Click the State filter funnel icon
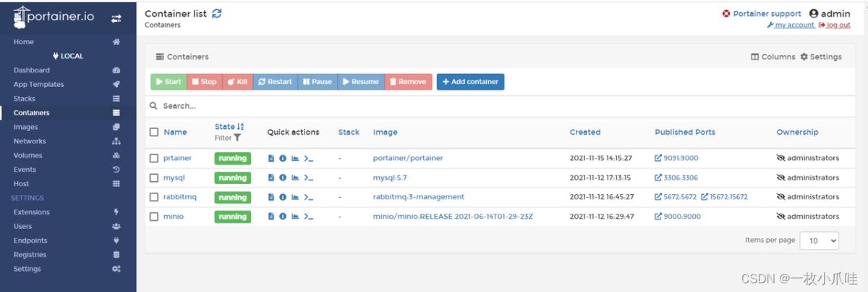The height and width of the screenshot is (292, 868). 237,138
